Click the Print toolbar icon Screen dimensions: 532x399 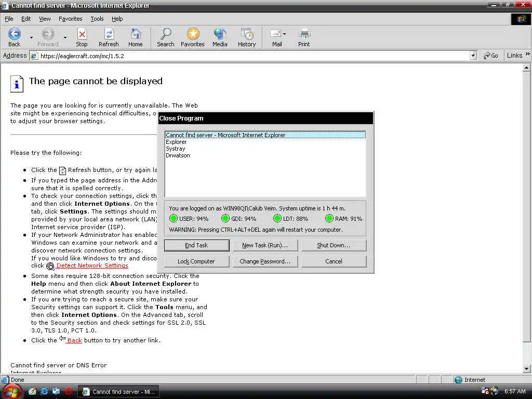coord(304,34)
